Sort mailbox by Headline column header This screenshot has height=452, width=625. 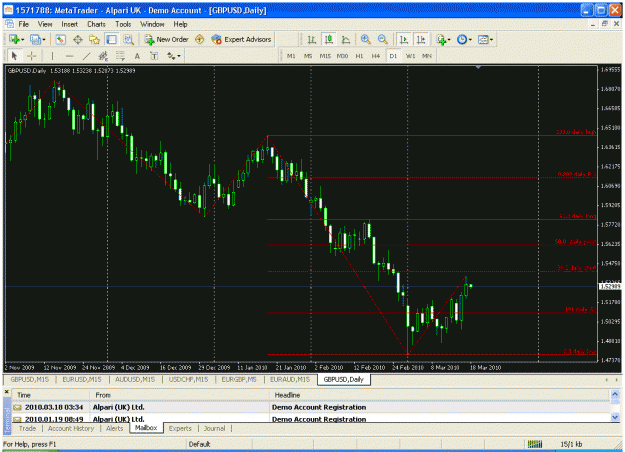[440, 395]
